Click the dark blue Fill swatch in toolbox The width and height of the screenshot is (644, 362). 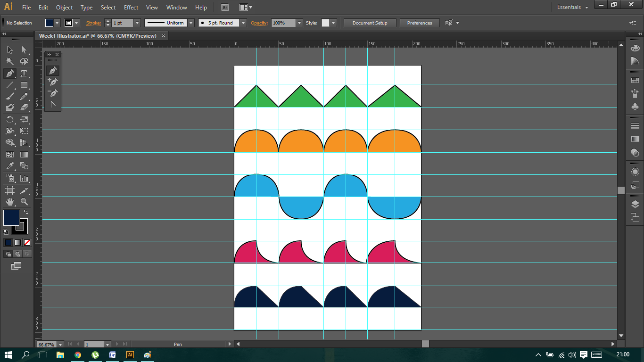[x=11, y=218]
